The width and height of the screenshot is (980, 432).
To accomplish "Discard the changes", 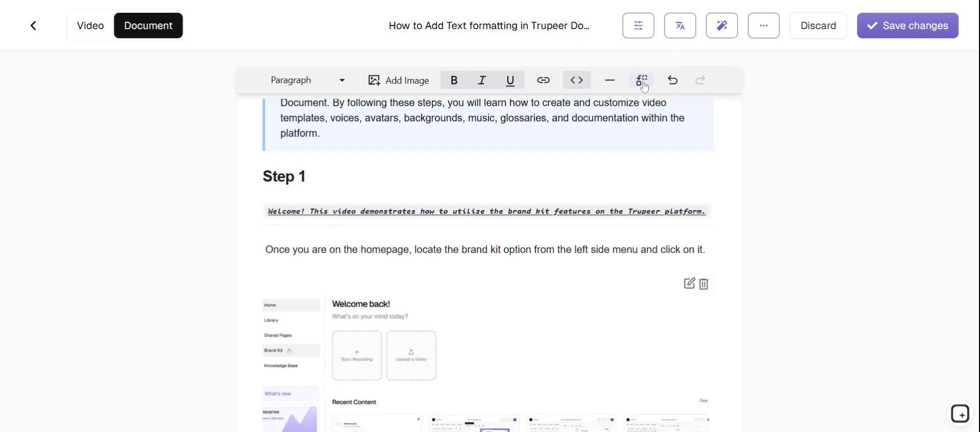I will 818,26.
